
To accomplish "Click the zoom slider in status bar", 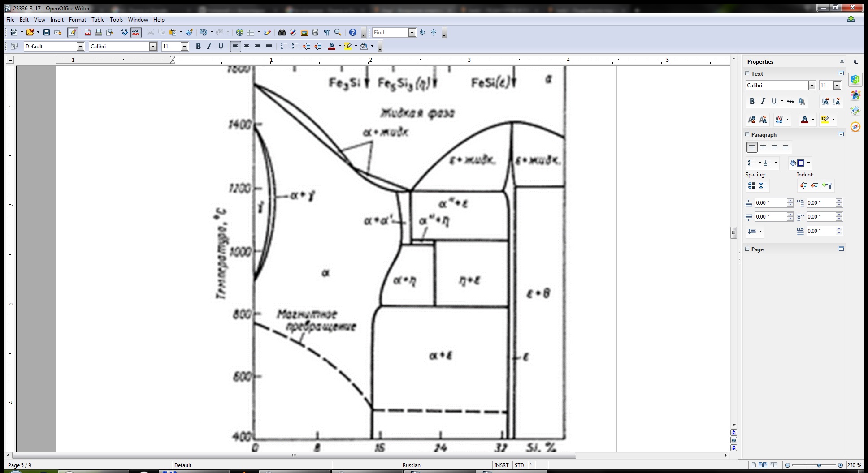I will click(x=814, y=465).
